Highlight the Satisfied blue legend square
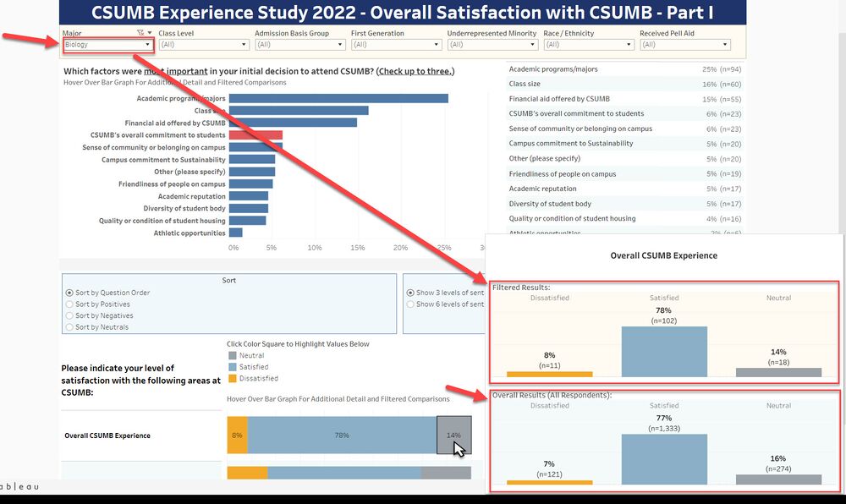 click(x=232, y=367)
